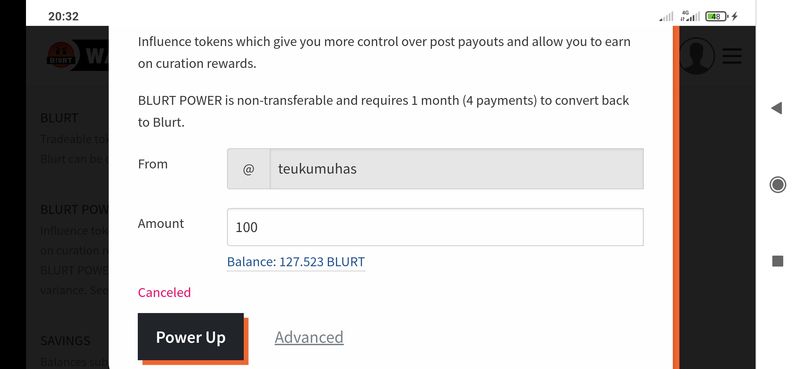Open the Advanced options link

click(309, 337)
